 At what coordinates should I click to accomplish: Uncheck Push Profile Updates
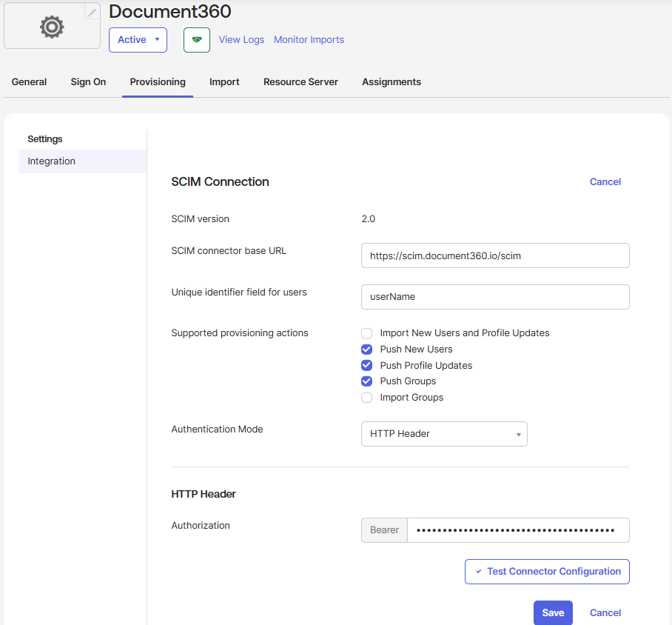tap(366, 366)
